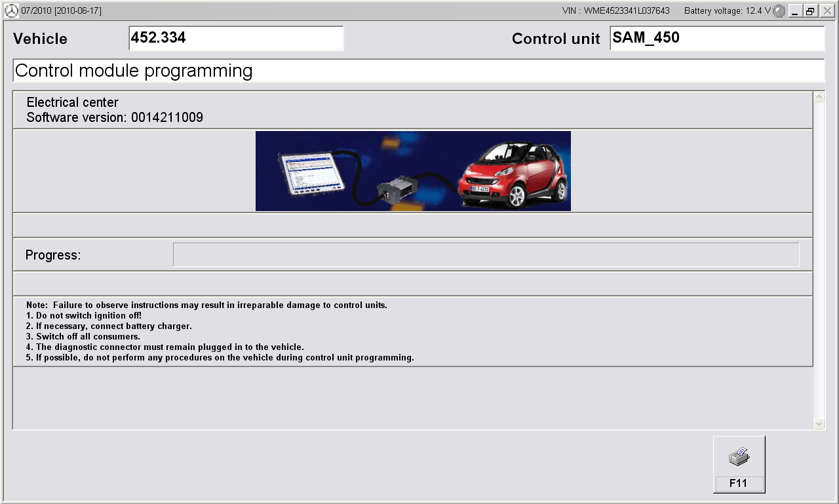Click the Software version 0014211009 text

[115, 118]
